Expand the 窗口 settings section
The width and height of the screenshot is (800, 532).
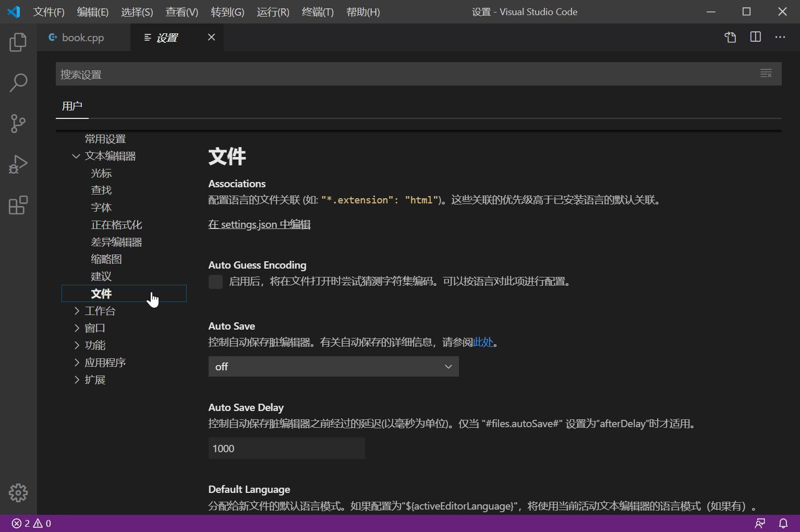77,328
